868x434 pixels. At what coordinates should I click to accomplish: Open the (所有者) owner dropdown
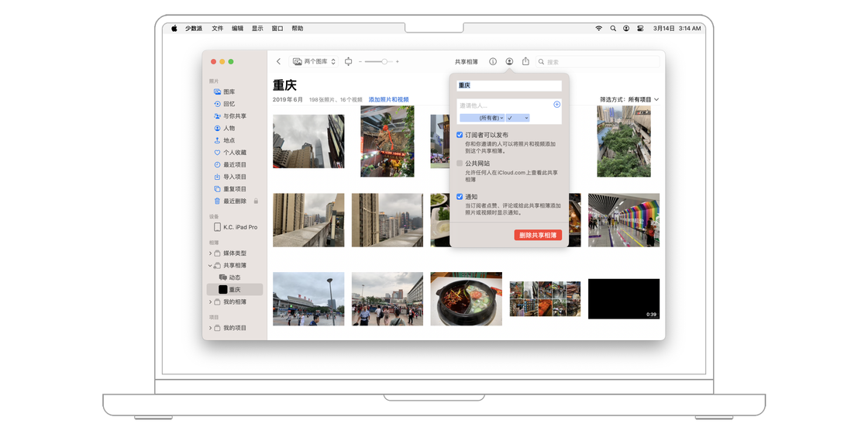tap(481, 118)
